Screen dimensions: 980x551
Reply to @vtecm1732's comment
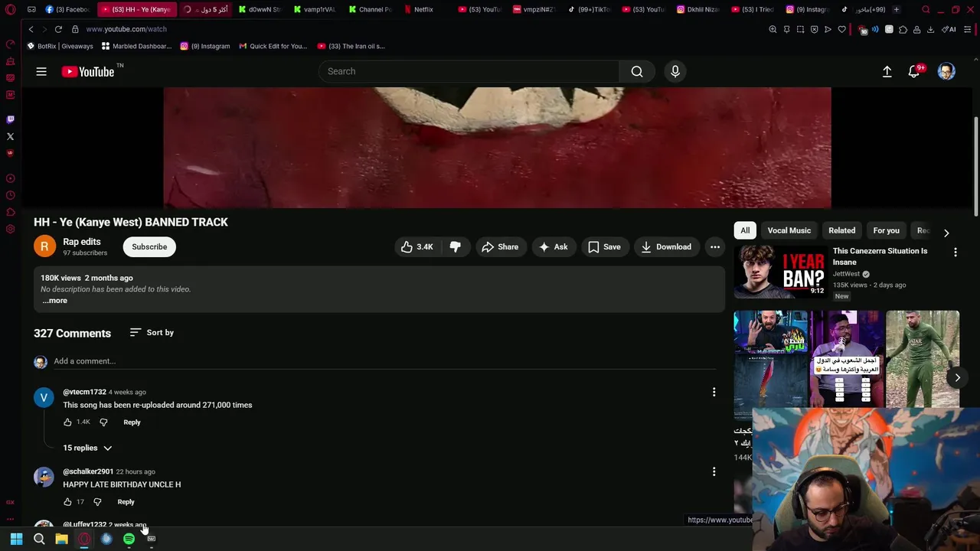pyautogui.click(x=132, y=422)
